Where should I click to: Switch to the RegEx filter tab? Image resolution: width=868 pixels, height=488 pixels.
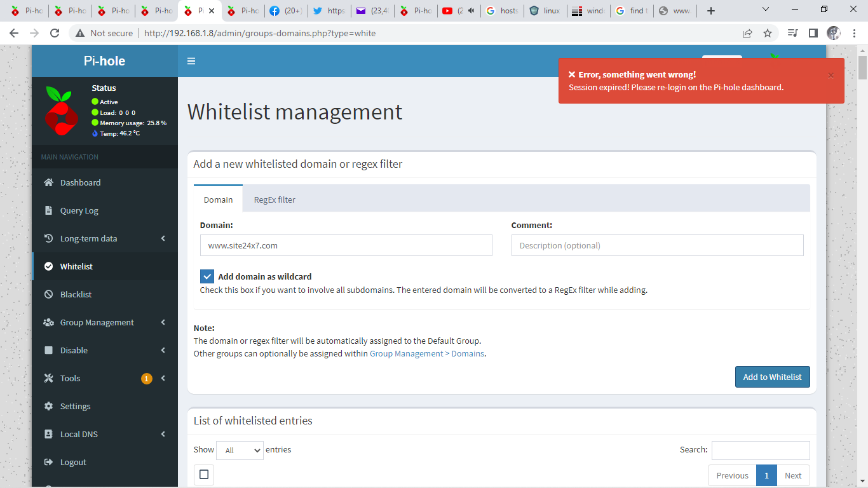click(x=274, y=199)
